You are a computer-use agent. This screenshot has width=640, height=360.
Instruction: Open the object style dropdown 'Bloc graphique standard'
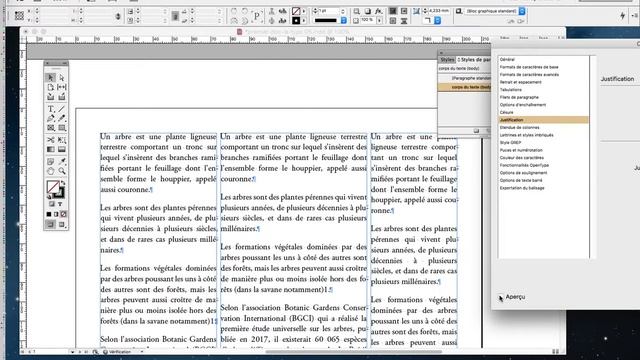click(522, 11)
